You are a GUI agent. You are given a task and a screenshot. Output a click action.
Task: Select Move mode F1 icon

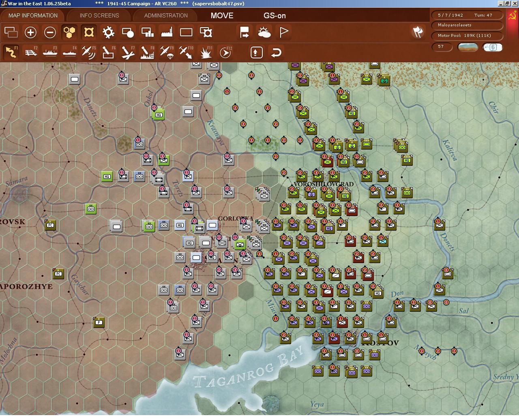click(x=11, y=52)
